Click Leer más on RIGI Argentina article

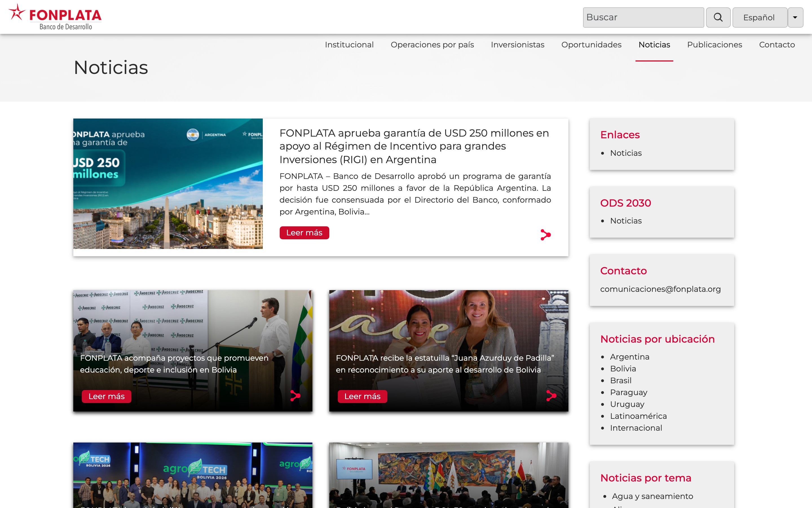[x=304, y=233]
